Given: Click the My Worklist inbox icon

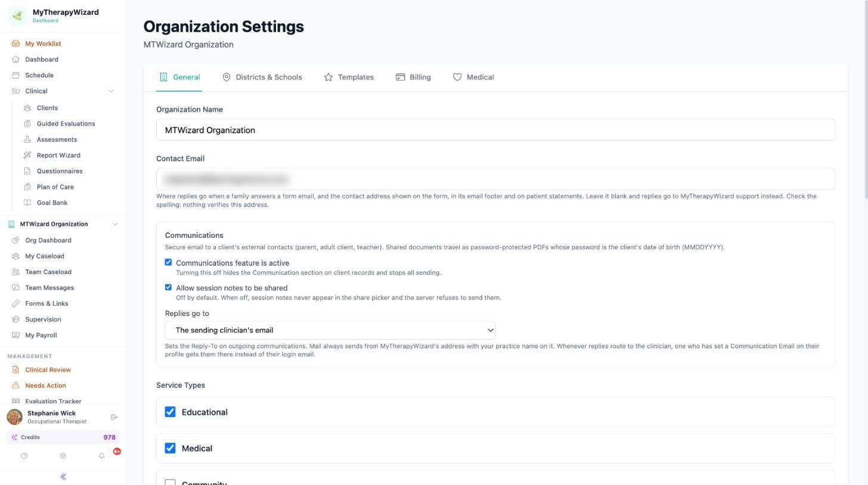Looking at the screenshot, I should (x=15, y=43).
